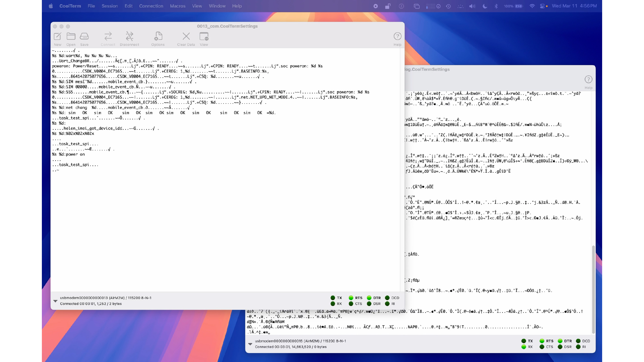The width and height of the screenshot is (644, 362).
Task: Open the Edit menu
Action: tap(129, 6)
